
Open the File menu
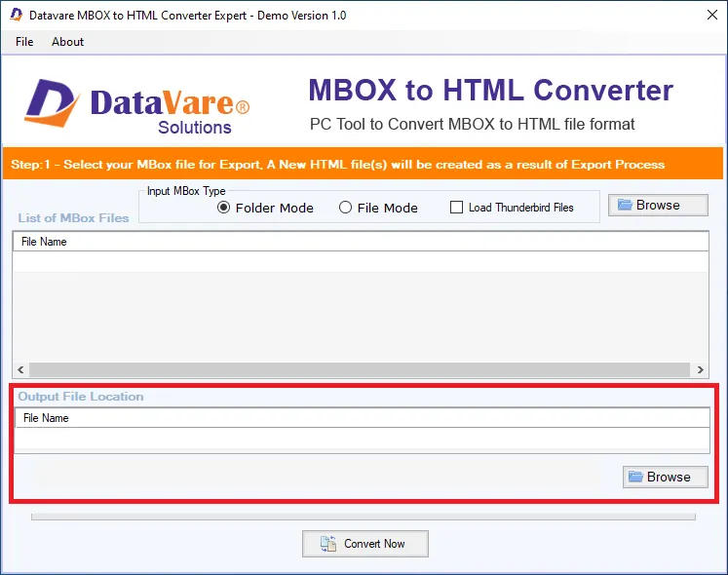click(24, 42)
